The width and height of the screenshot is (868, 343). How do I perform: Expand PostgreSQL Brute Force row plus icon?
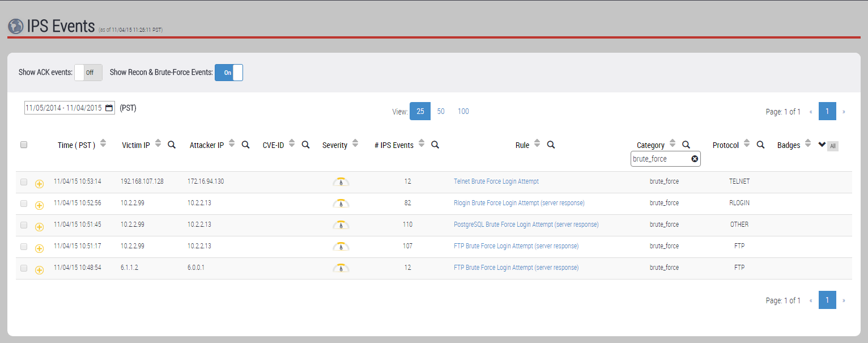pos(39,227)
